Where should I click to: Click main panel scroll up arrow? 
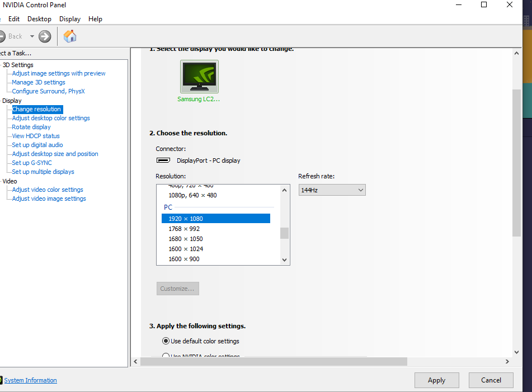516,54
